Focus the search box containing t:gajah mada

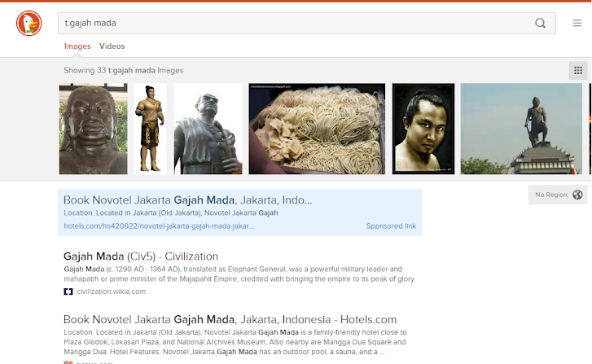(306, 23)
